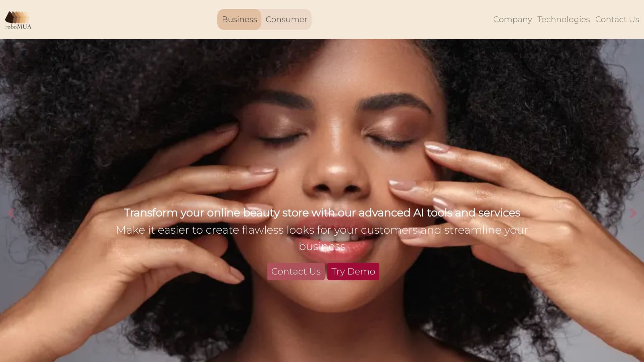Launch the Try Demo button
Image resolution: width=644 pixels, height=362 pixels.
pyautogui.click(x=353, y=271)
